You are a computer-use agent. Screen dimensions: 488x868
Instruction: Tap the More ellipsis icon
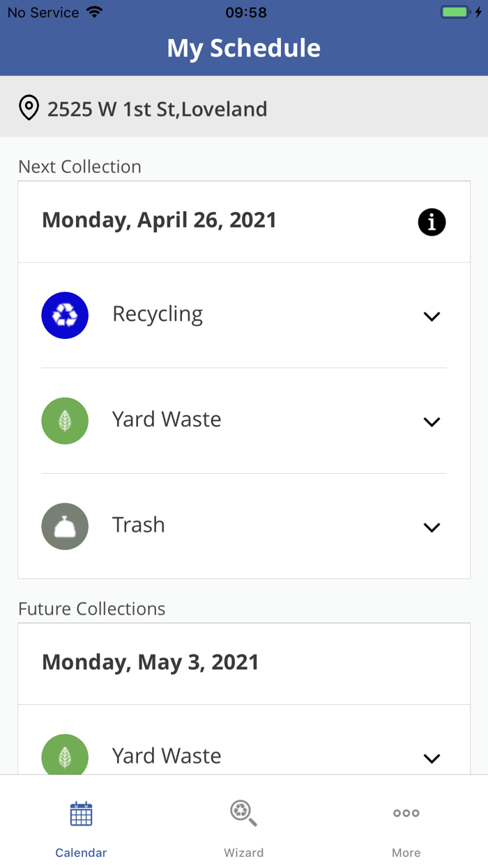click(x=406, y=813)
